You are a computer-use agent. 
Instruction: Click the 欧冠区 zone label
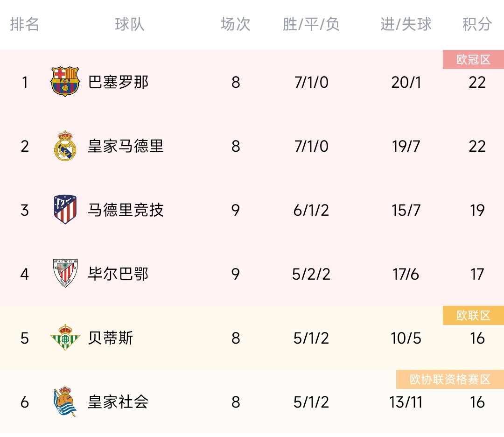473,59
